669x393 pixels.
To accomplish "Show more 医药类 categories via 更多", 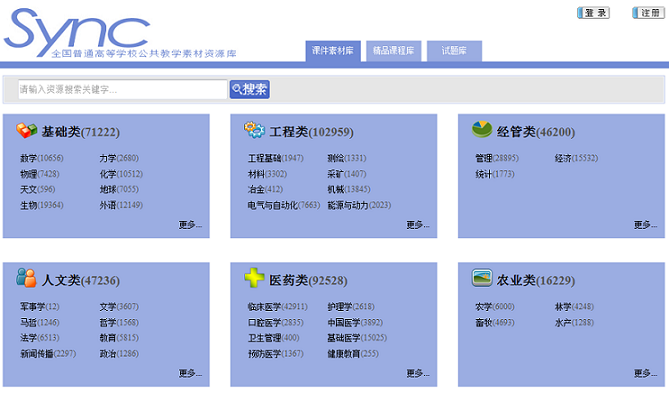I will coord(418,373).
